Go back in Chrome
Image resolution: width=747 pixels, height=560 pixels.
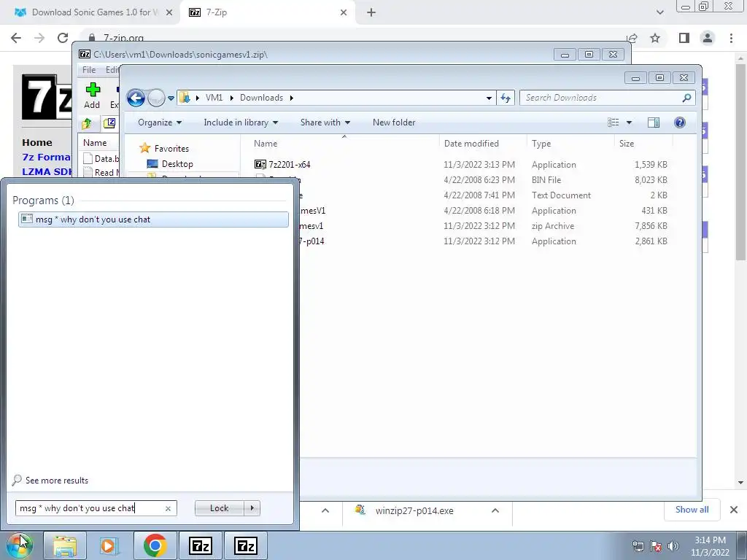click(16, 38)
